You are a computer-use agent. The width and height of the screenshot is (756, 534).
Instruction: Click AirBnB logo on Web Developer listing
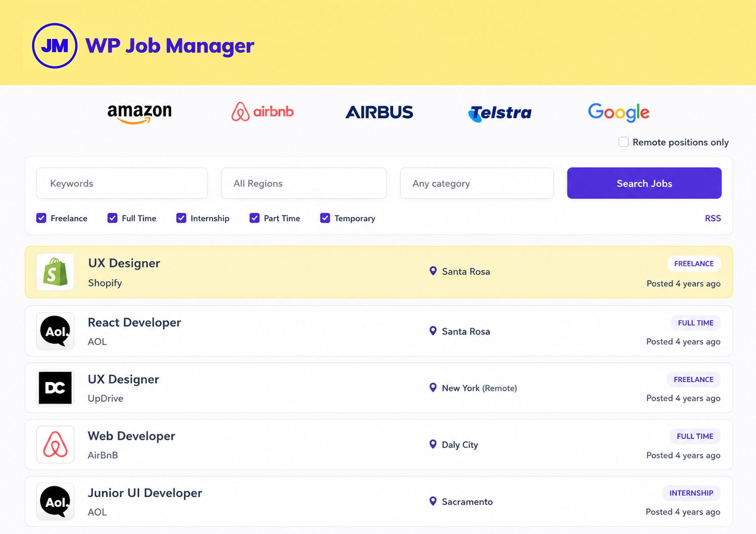point(55,444)
